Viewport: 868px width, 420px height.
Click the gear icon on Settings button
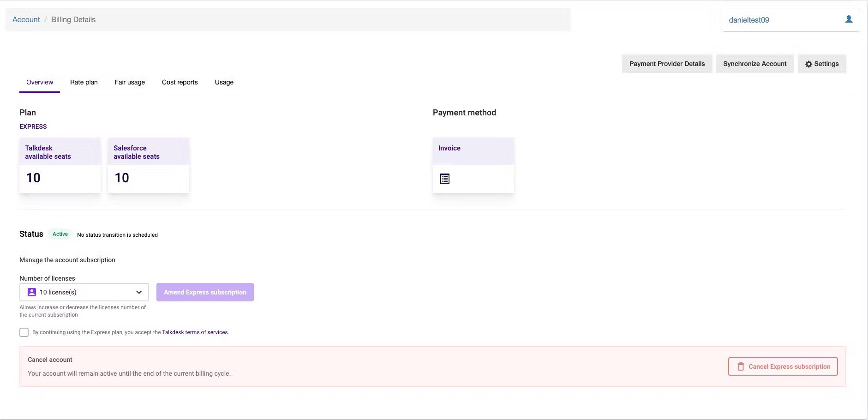(x=808, y=64)
